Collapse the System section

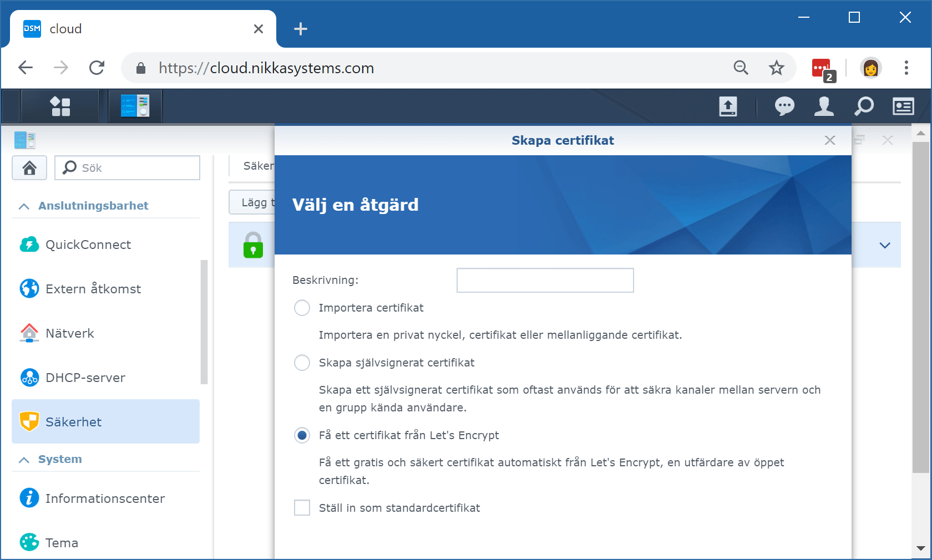coord(24,460)
